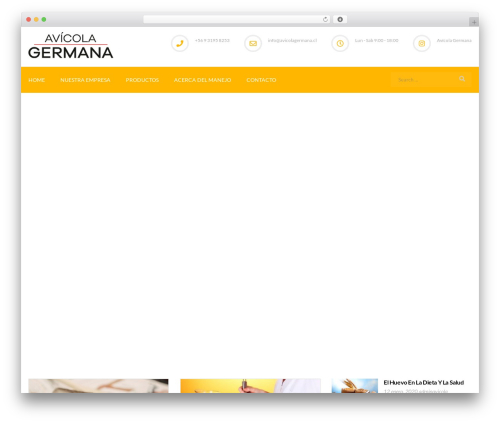Screen dimensions: 500x423
Task: Click the Instagram icon in header
Action: (x=422, y=43)
